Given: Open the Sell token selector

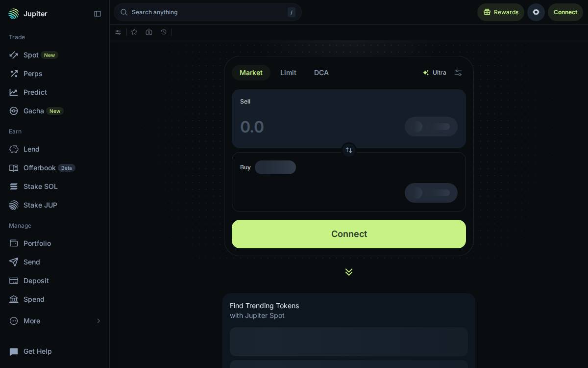Looking at the screenshot, I should tap(431, 127).
